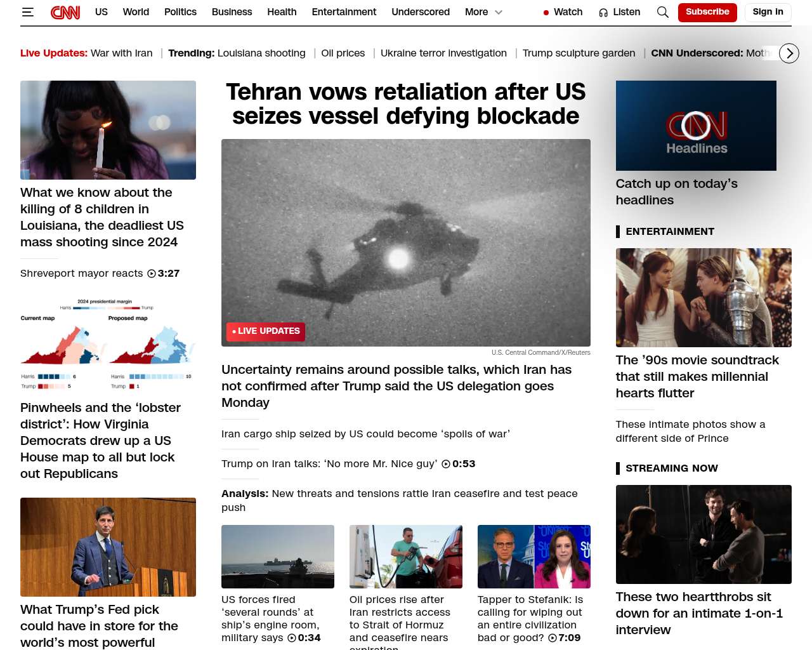Click the LIVE UPDATES badge
812x650 pixels.
[266, 331]
